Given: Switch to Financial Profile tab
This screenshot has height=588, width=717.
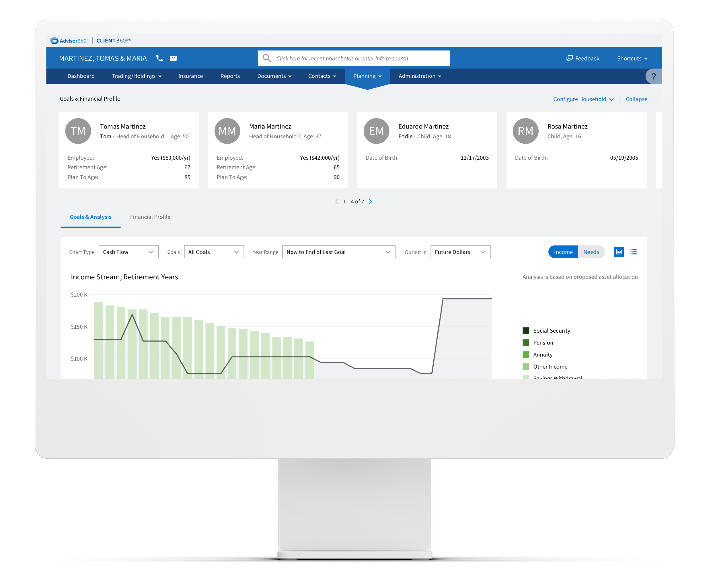Looking at the screenshot, I should (x=150, y=216).
